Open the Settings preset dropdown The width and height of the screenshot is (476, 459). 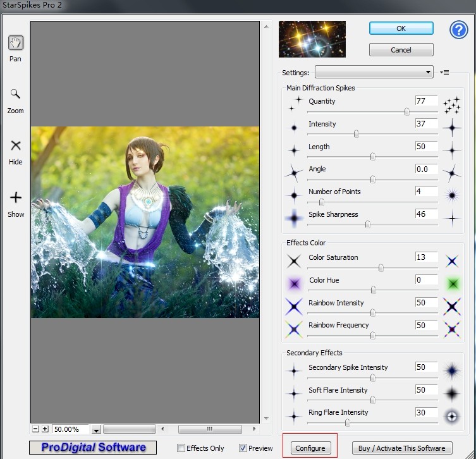(374, 72)
